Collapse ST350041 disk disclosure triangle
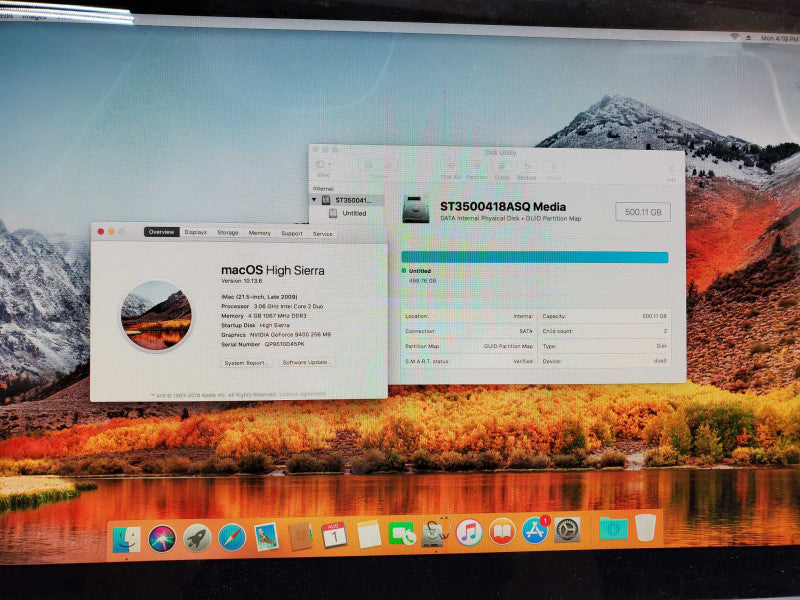 314,199
